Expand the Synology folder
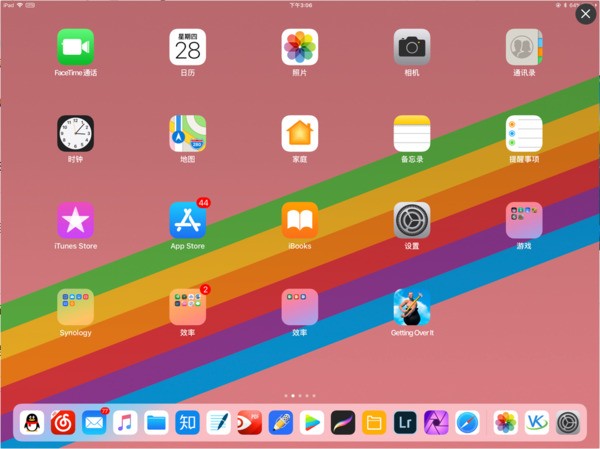The height and width of the screenshot is (449, 600). [x=75, y=307]
